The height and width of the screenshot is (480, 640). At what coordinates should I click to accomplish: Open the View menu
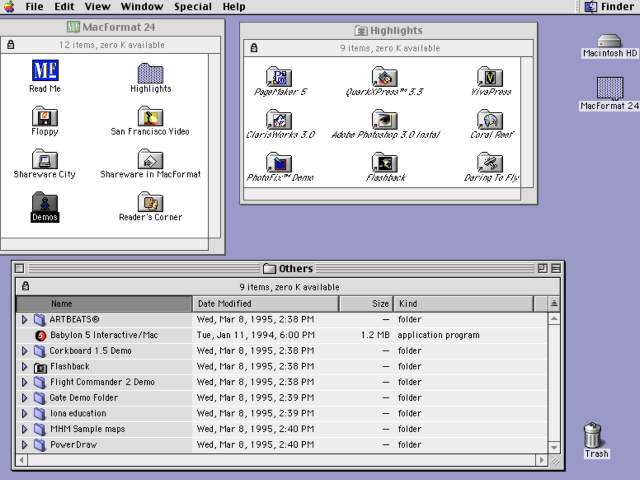pyautogui.click(x=98, y=7)
